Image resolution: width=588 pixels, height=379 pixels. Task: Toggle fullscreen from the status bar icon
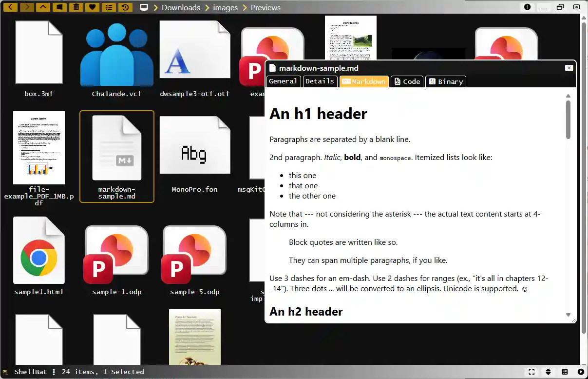pyautogui.click(x=531, y=371)
